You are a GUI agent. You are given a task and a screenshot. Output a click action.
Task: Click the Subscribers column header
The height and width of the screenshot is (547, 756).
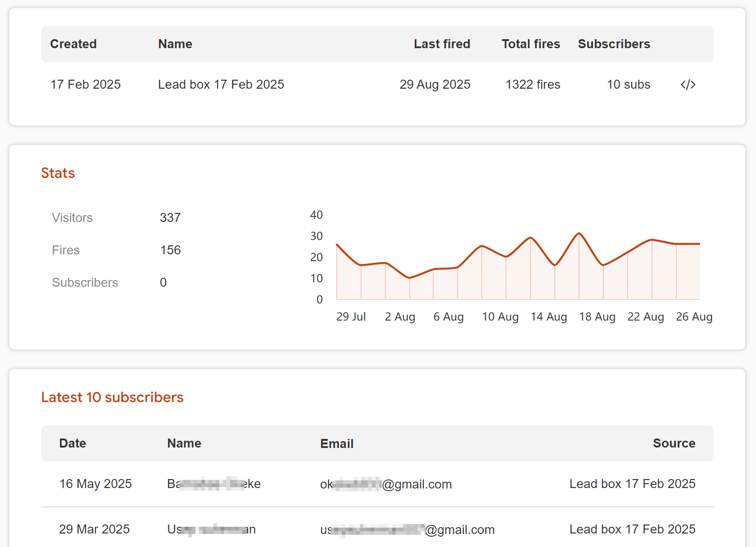[614, 44]
